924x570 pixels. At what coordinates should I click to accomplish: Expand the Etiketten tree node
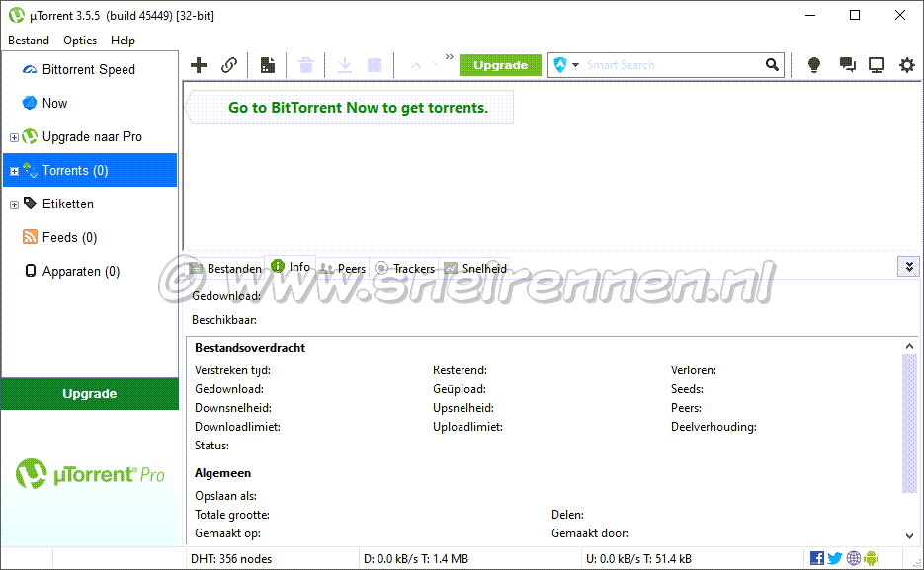point(14,204)
